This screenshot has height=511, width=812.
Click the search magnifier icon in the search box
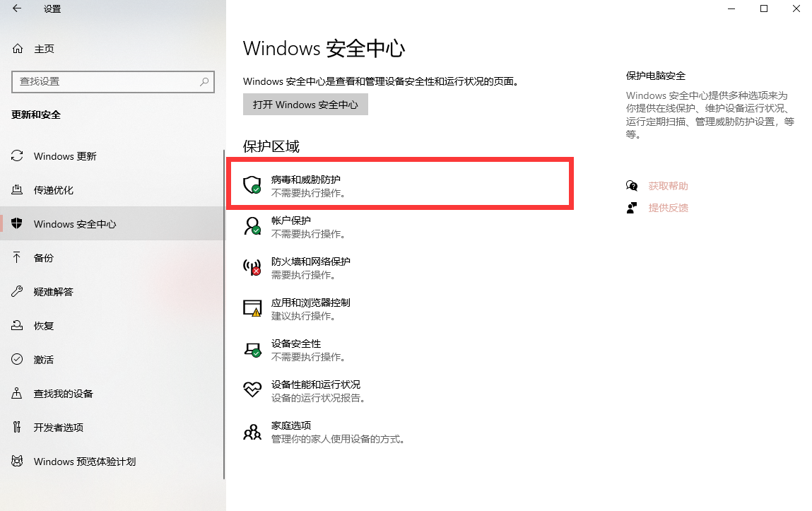pyautogui.click(x=204, y=82)
